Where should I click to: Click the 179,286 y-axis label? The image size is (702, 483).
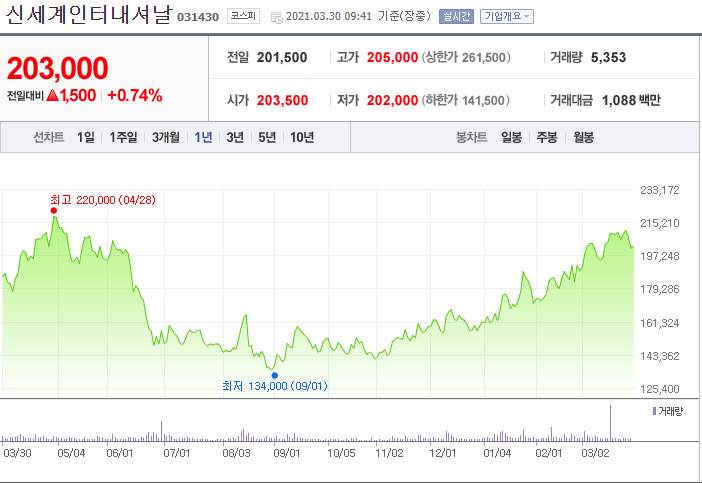659,289
